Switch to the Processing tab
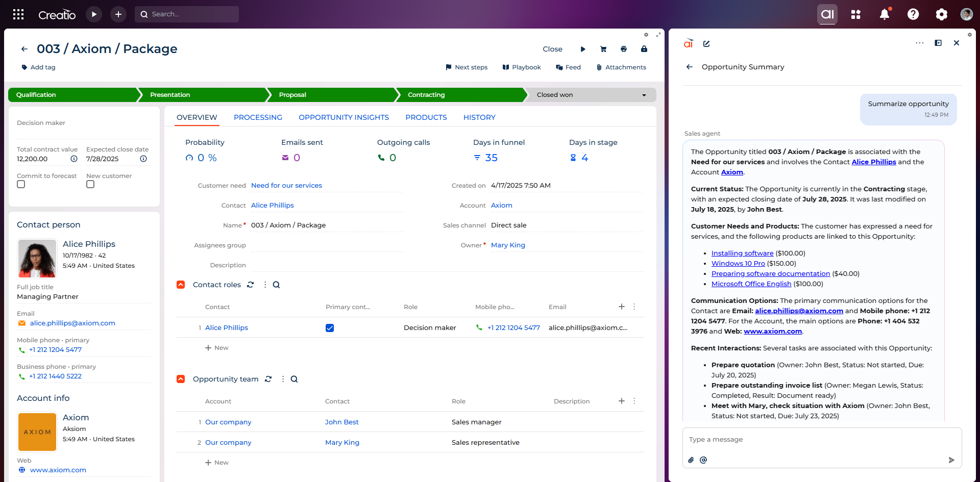This screenshot has width=980, height=482. (258, 117)
